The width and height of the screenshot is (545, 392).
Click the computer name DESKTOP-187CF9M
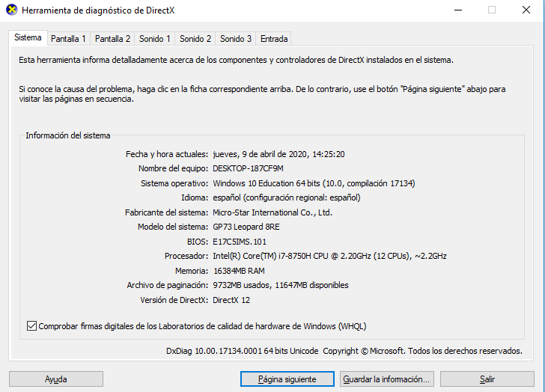[x=248, y=168]
